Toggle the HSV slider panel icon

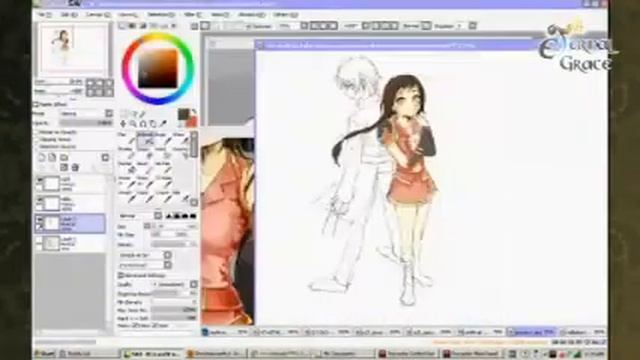tap(143, 26)
